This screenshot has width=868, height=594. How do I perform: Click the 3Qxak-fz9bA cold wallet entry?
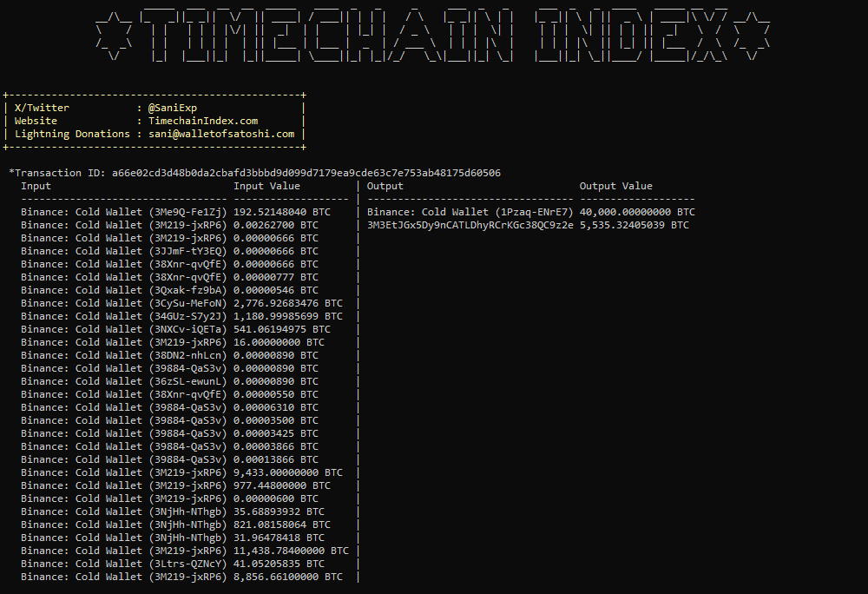[x=115, y=289]
